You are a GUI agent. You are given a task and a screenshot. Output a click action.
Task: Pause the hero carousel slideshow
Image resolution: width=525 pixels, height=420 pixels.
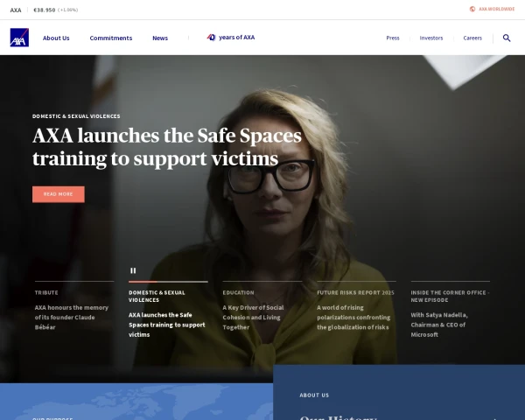tap(133, 271)
